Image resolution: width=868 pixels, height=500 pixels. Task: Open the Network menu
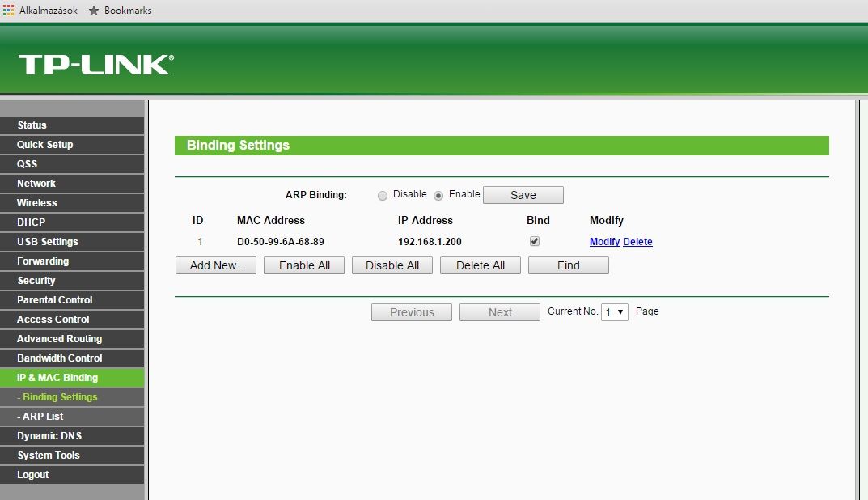click(72, 184)
